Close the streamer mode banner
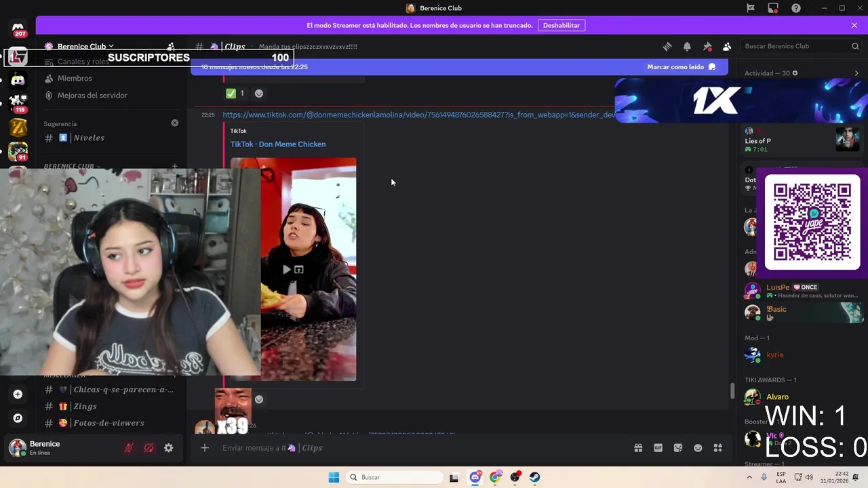 click(854, 25)
